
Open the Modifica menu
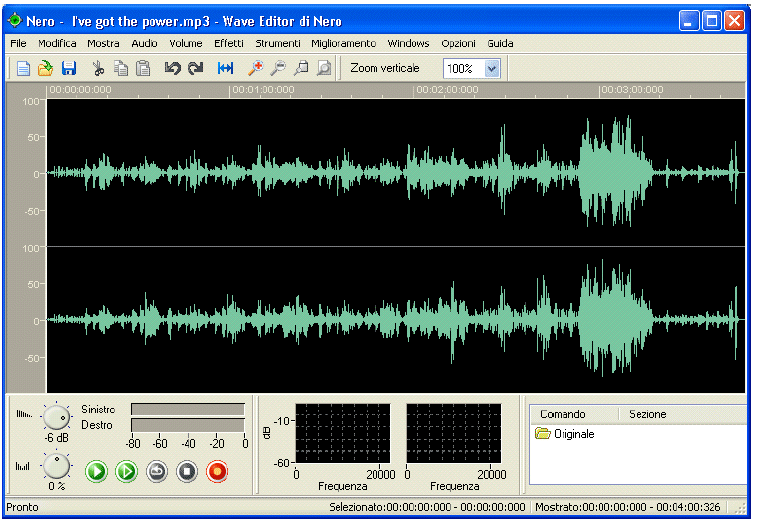coord(57,44)
